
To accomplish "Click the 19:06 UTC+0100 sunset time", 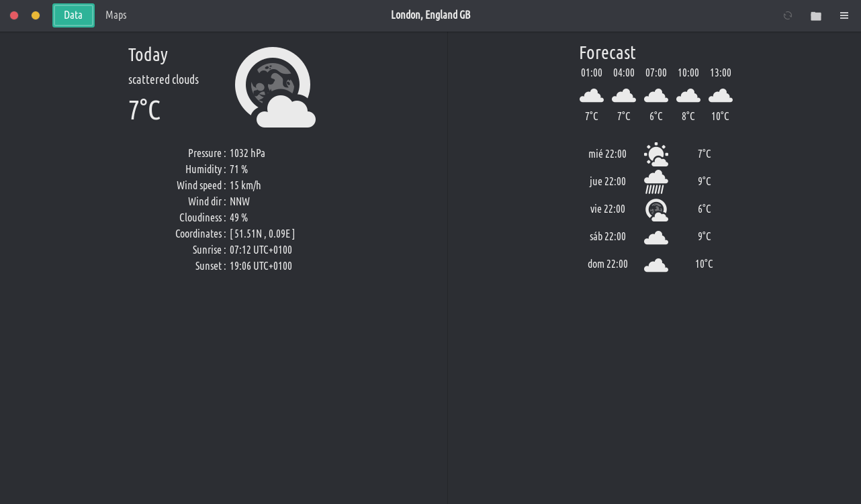I will click(x=261, y=266).
